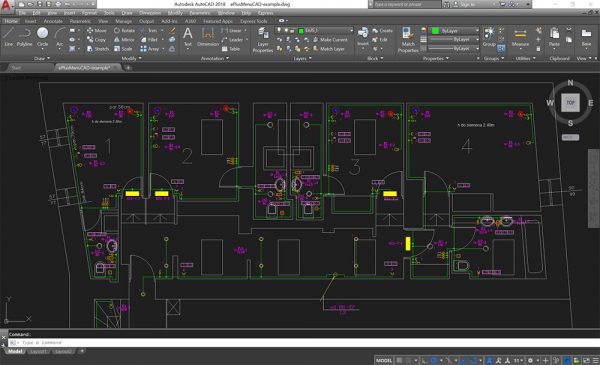Activate the Scale command
The image size is (600, 365).
(123, 49)
